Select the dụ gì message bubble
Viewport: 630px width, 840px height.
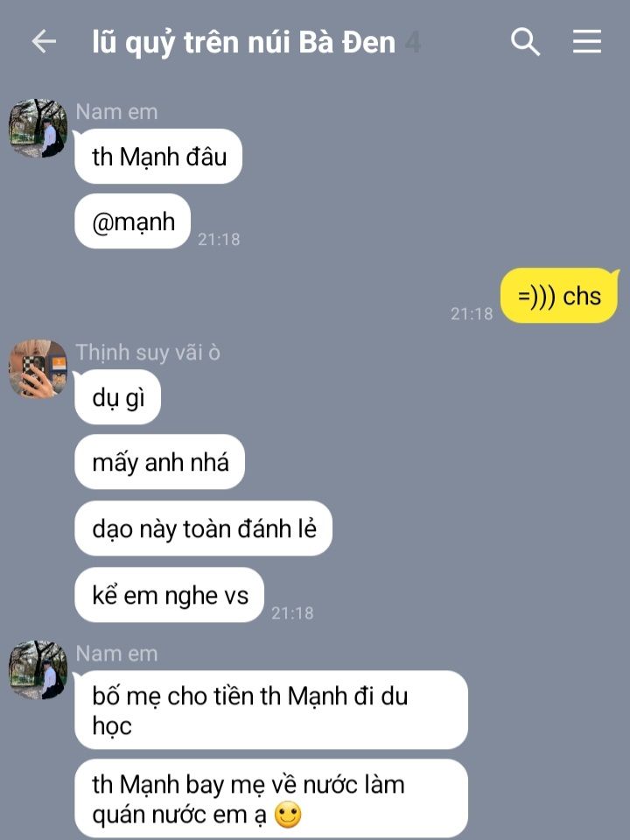pyautogui.click(x=118, y=397)
